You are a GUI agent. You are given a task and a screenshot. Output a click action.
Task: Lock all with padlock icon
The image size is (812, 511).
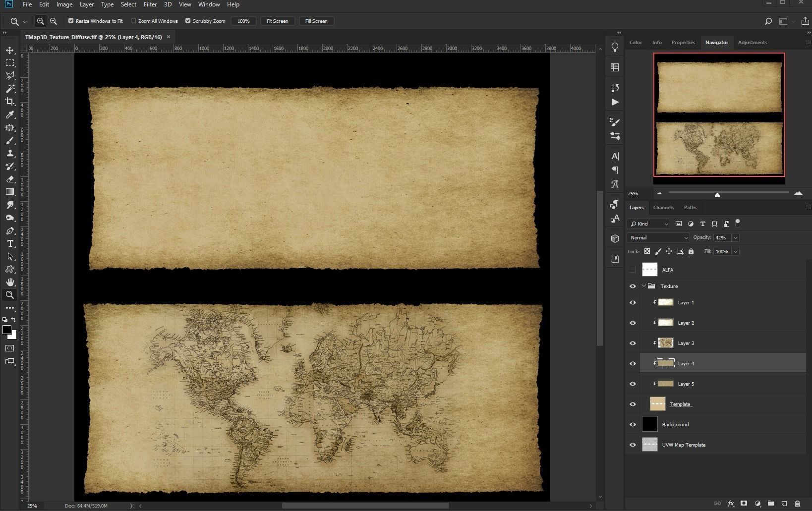(691, 252)
